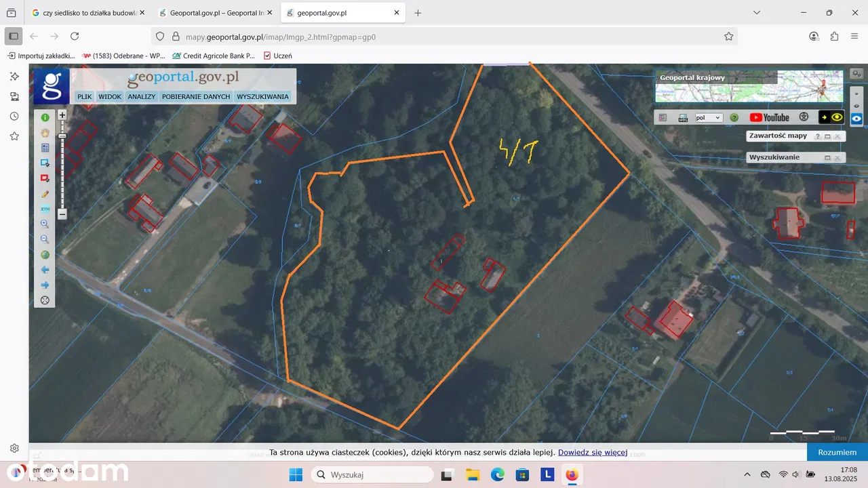868x488 pixels.
Task: Open the XYH coordinates tool
Action: (45, 209)
